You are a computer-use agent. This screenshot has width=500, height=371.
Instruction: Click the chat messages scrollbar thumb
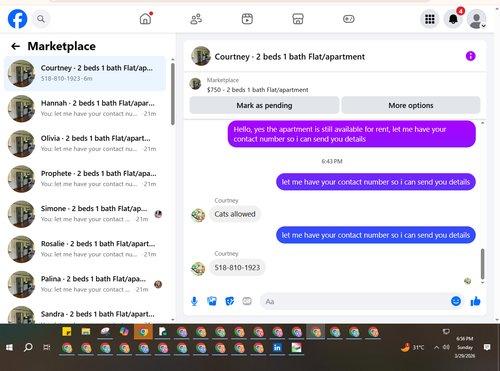click(x=482, y=264)
